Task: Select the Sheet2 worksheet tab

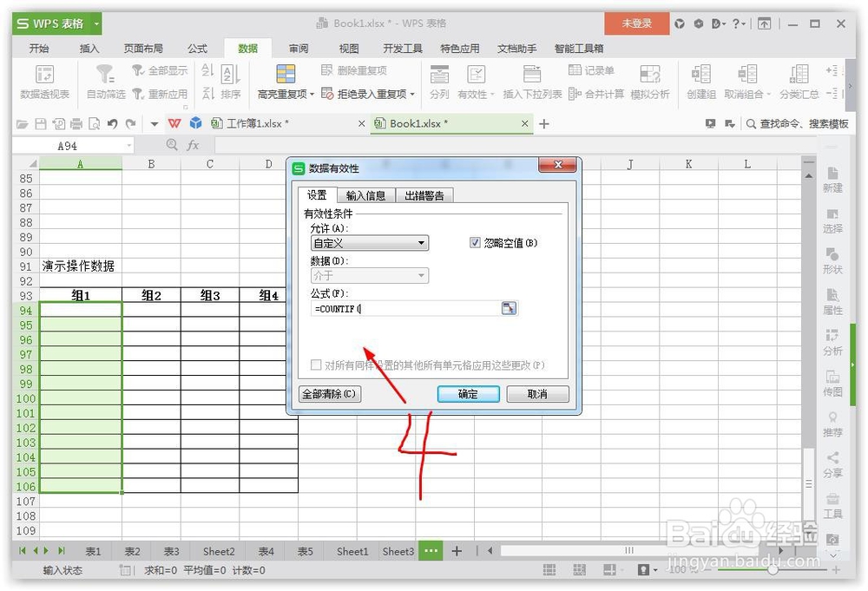Action: [x=219, y=551]
